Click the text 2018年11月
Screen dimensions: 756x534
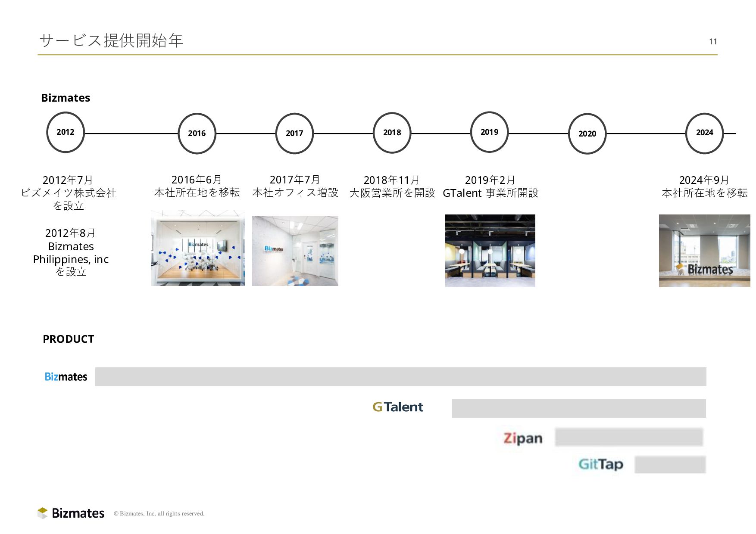(392, 180)
